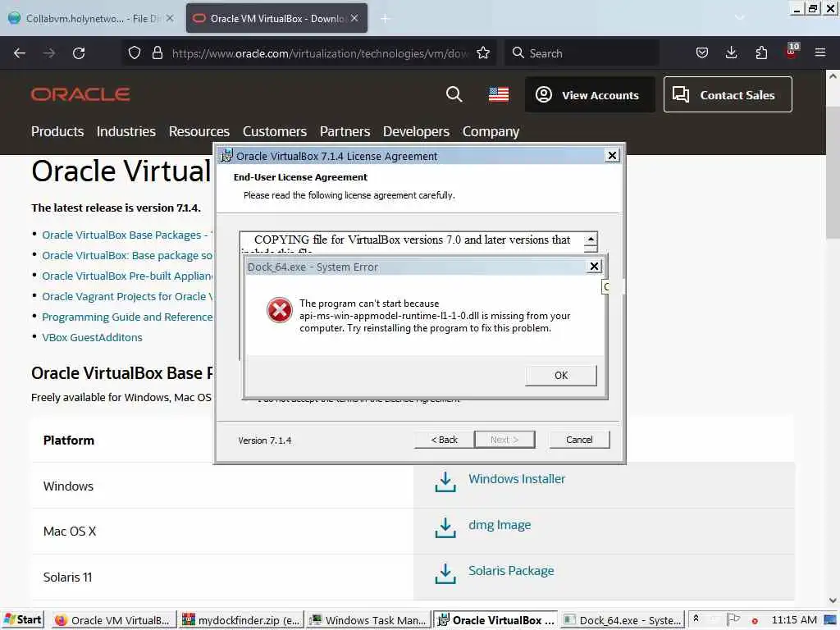Click the browser Search field
Screen dimensions: 840x630
582,53
